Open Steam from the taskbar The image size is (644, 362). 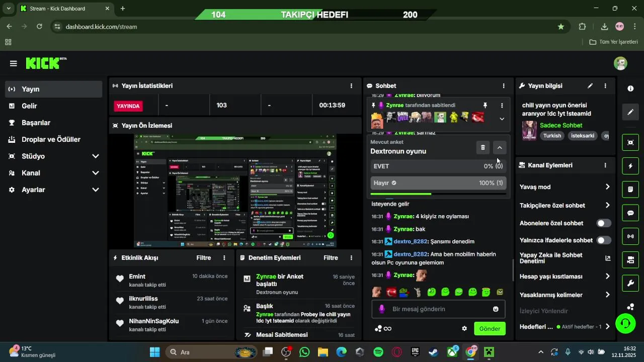coord(433,352)
